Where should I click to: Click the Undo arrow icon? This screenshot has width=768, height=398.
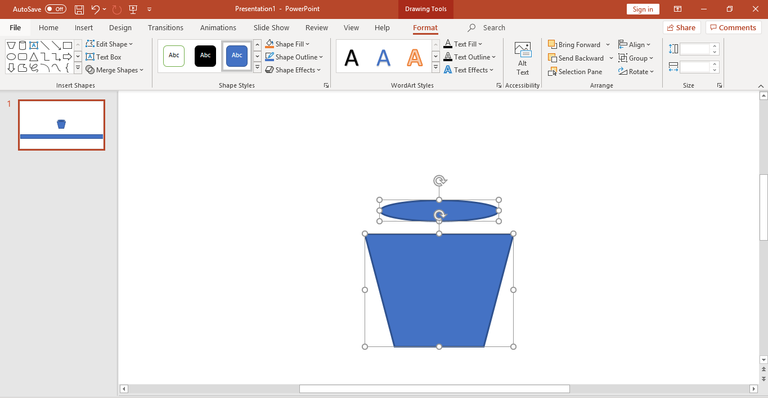click(x=95, y=9)
